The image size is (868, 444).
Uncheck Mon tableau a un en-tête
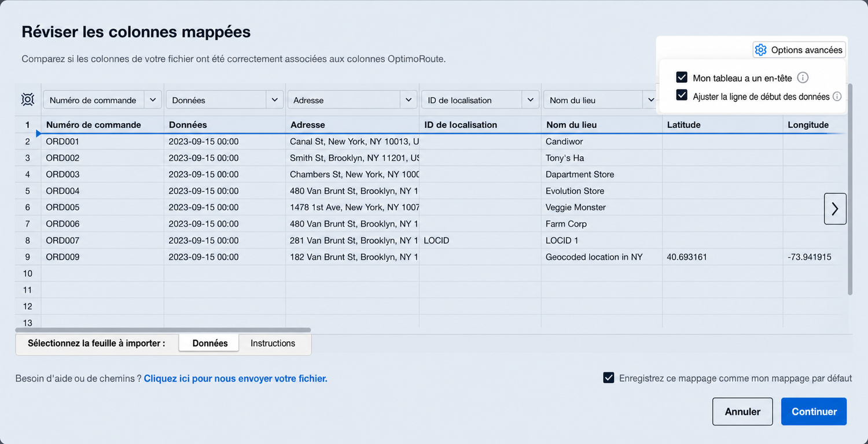point(682,77)
